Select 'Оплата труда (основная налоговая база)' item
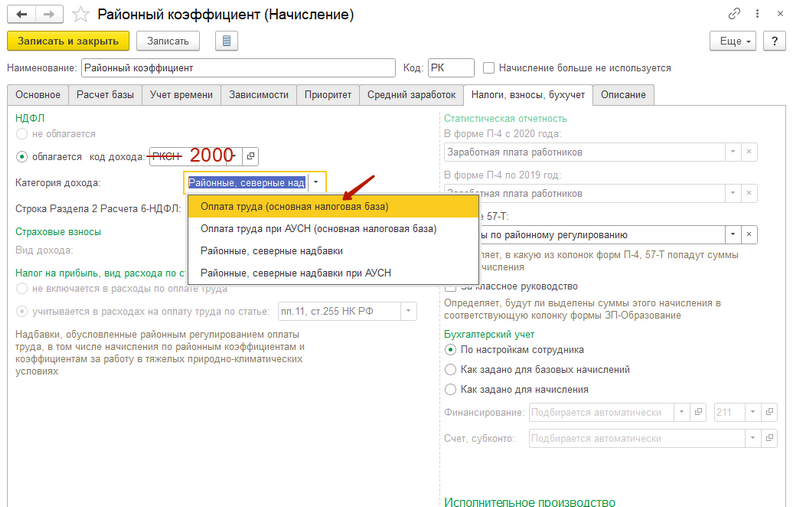 tap(294, 206)
